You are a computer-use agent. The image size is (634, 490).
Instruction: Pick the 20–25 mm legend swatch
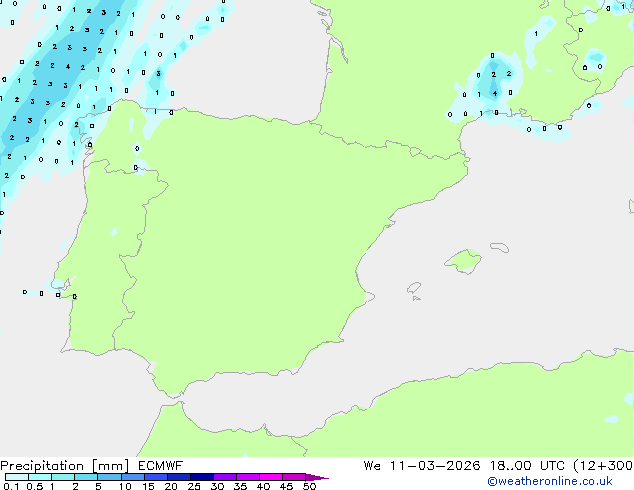[x=179, y=477]
